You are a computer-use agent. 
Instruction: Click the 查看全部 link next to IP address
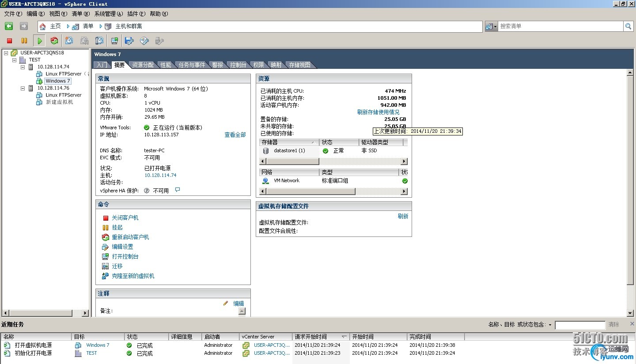[x=235, y=135]
